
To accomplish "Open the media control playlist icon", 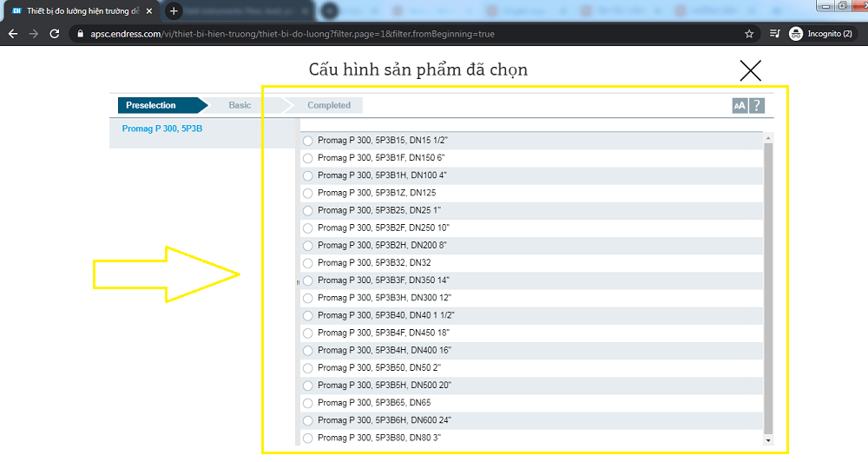I will pos(774,34).
